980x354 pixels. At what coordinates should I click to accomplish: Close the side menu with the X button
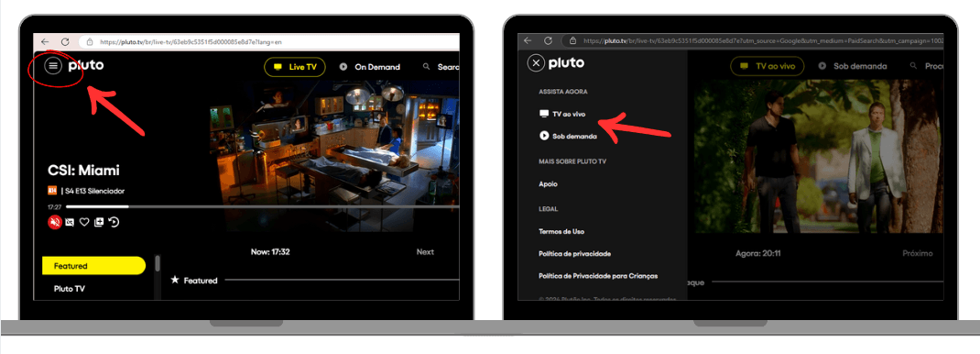tap(536, 63)
